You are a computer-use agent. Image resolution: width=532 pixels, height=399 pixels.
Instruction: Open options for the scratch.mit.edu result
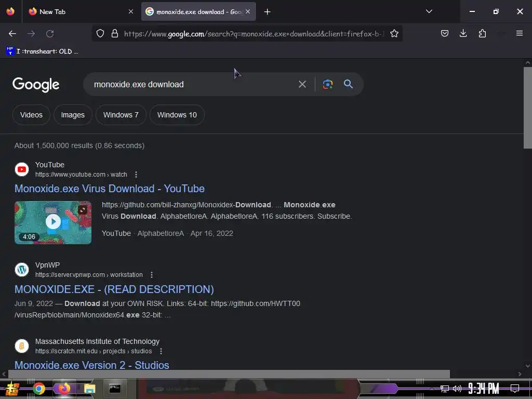(161, 351)
